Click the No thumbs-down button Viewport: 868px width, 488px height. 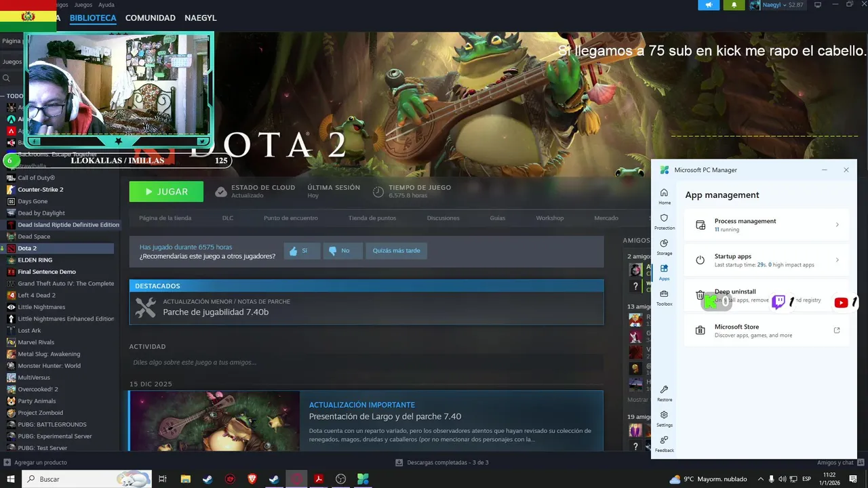[x=342, y=251]
